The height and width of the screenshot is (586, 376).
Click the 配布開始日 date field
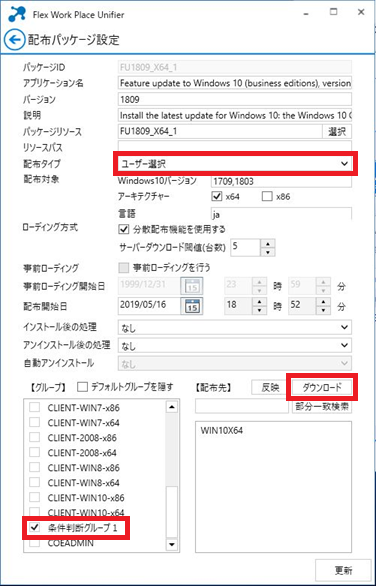(x=150, y=306)
